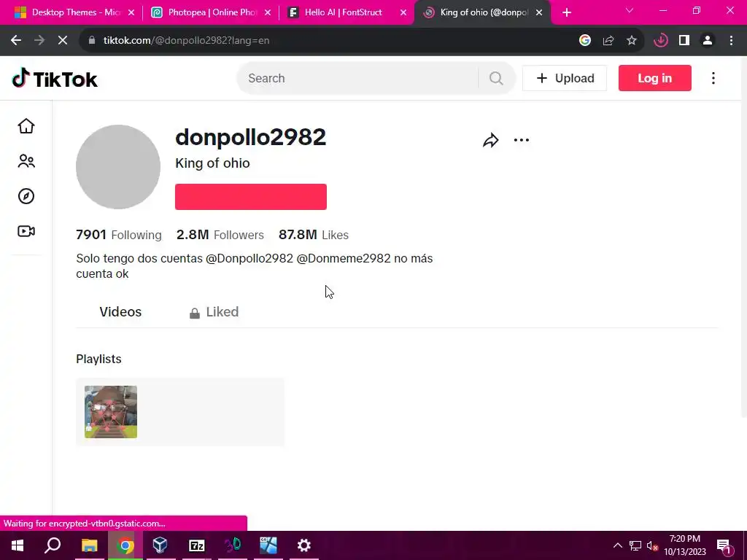Stop the page from loading
The width and height of the screenshot is (747, 560).
63,41
